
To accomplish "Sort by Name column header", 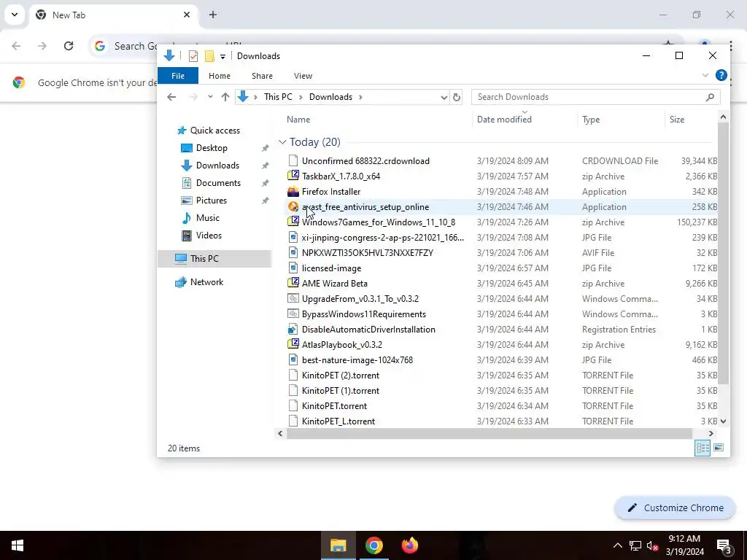I will tap(298, 120).
